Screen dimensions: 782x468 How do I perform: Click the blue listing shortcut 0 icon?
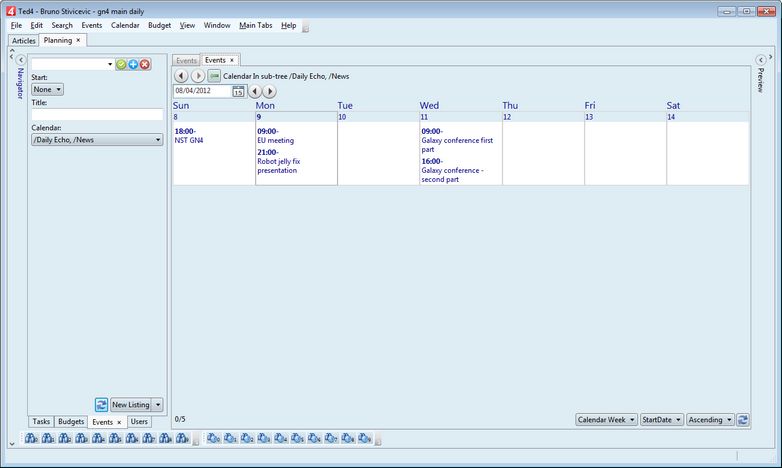213,439
